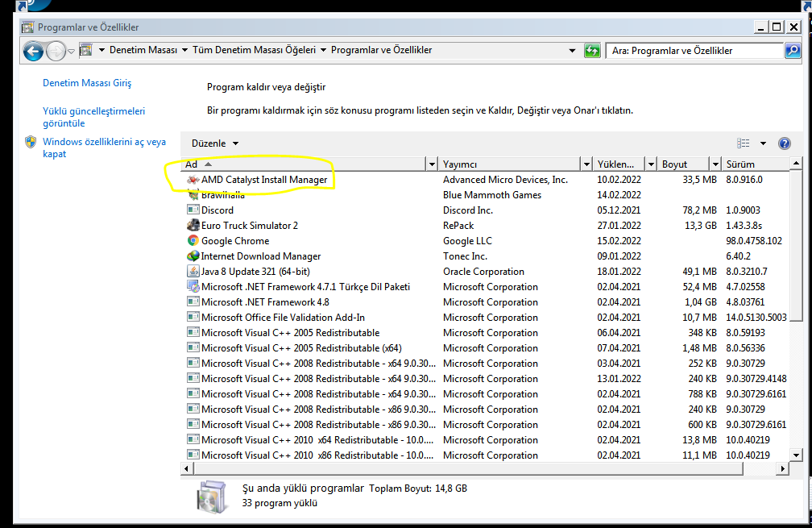Open the view options dropdown arrow

[x=763, y=143]
